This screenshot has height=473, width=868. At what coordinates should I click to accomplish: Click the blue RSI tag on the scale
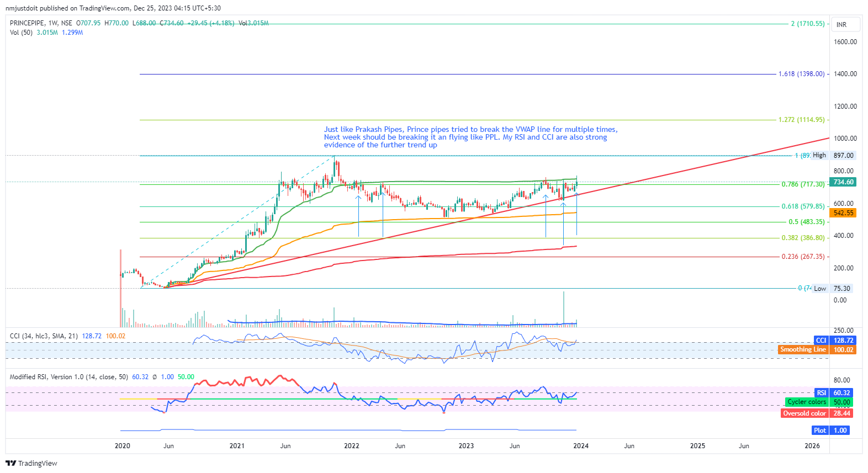[821, 393]
